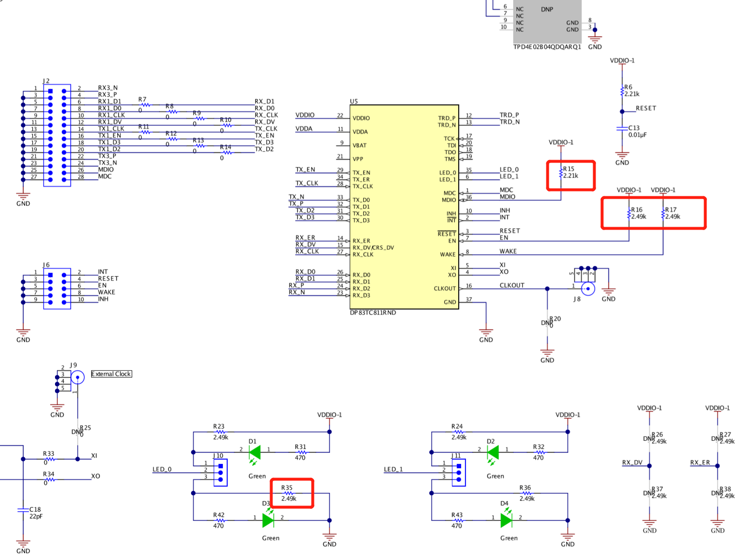Click the R32 470 resistor
Image resolution: width=747 pixels, height=560 pixels.
coord(540,452)
